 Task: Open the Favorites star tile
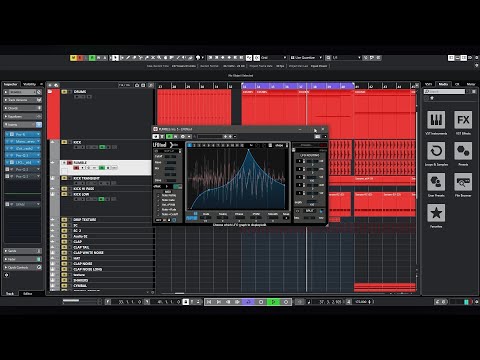pos(436,213)
